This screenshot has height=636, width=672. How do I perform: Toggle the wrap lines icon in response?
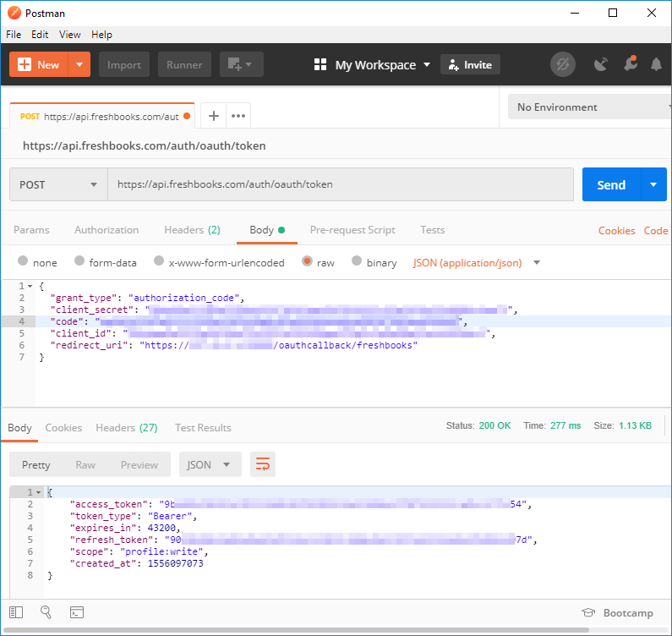(263, 464)
